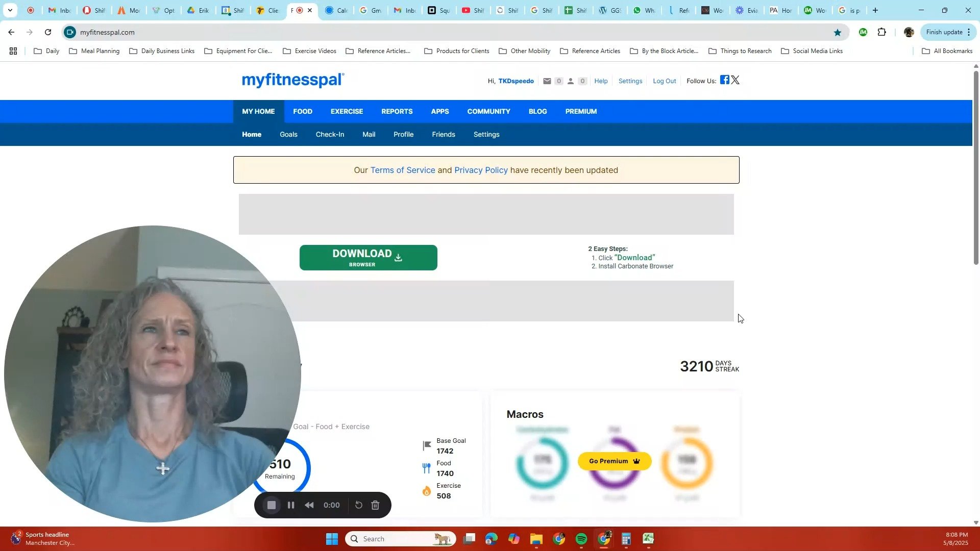Open the Meal Planning bookmarks folder

(94, 51)
